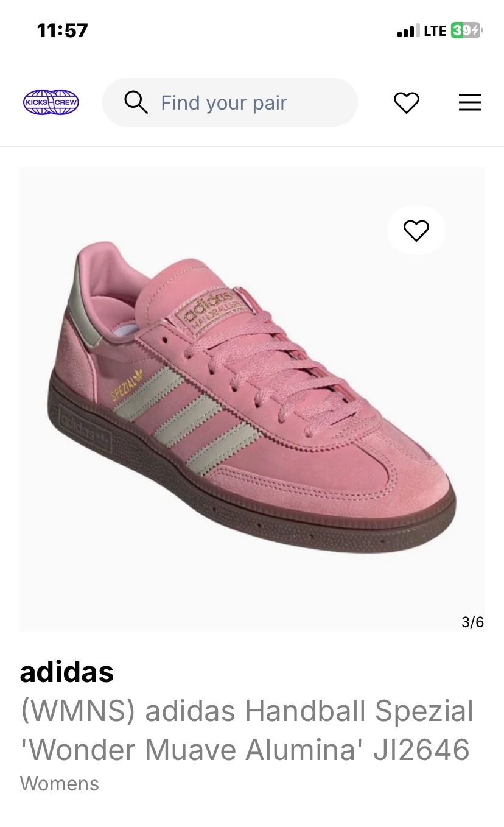Toggle the favorite heart on the product image

(x=416, y=230)
